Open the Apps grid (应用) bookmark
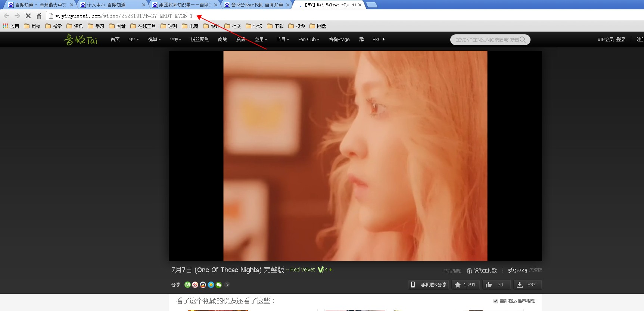This screenshot has height=311, width=644. tap(11, 26)
